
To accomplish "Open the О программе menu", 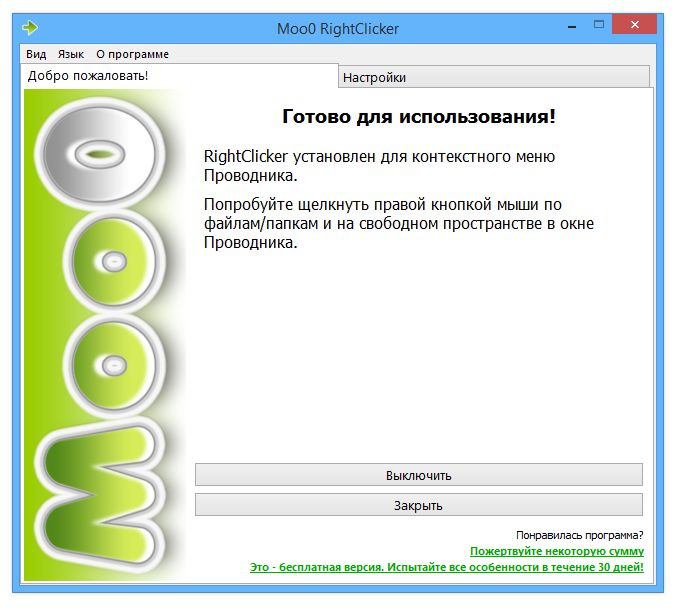I will click(133, 54).
